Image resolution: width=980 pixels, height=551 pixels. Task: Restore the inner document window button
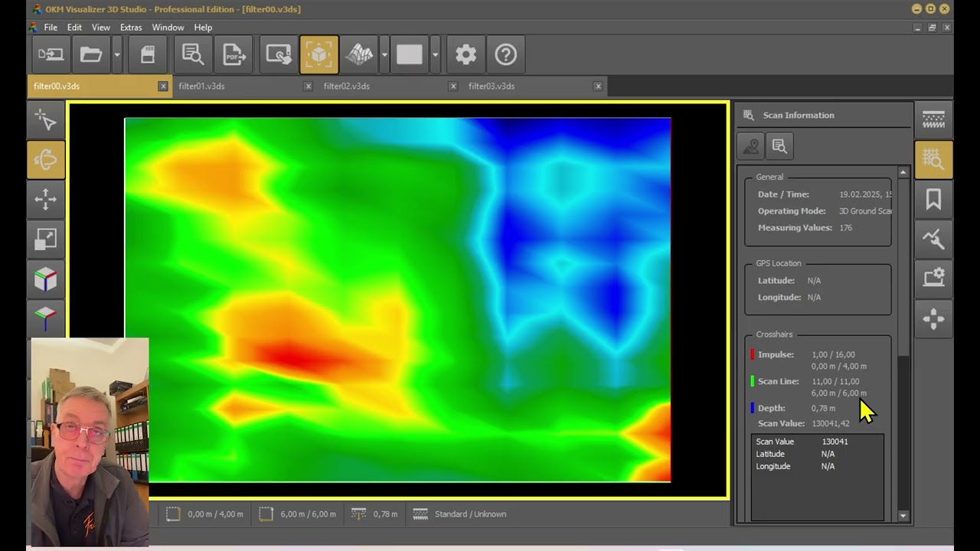coord(932,28)
